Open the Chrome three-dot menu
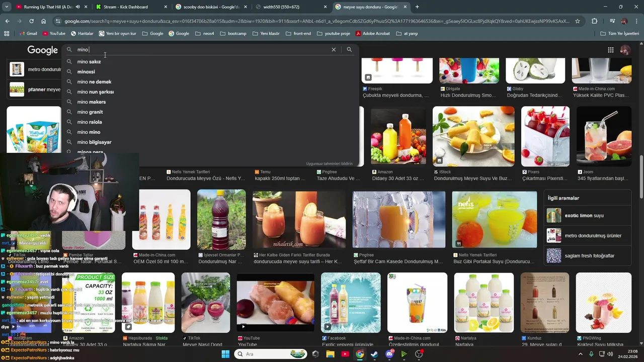 click(636, 21)
